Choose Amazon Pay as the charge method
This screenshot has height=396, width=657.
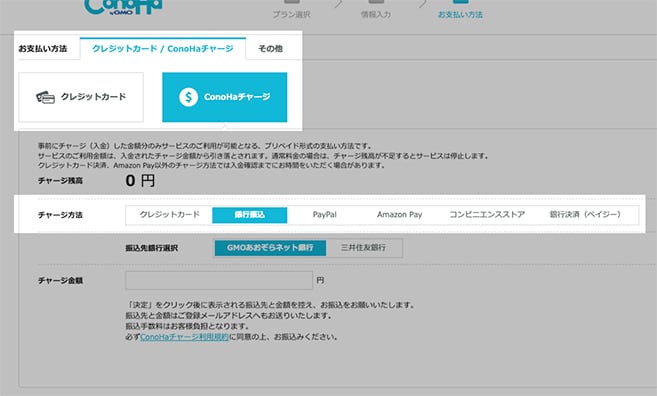point(399,215)
